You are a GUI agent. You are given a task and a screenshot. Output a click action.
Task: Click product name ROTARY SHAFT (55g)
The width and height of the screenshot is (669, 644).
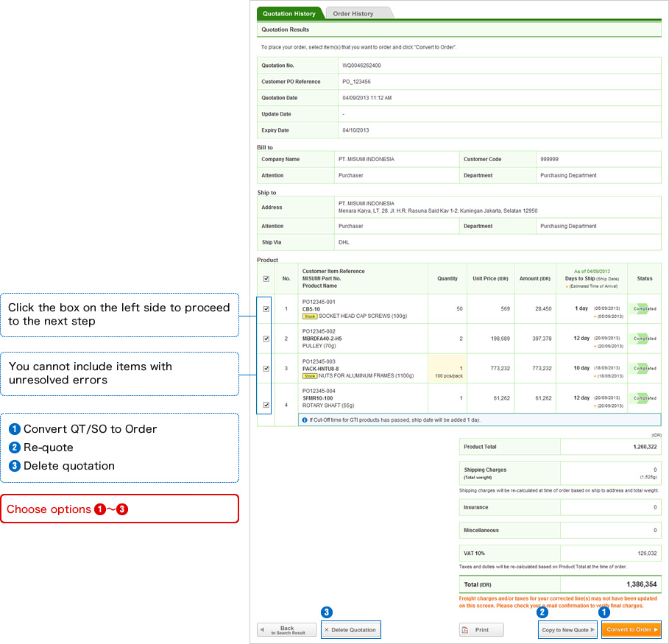328,406
